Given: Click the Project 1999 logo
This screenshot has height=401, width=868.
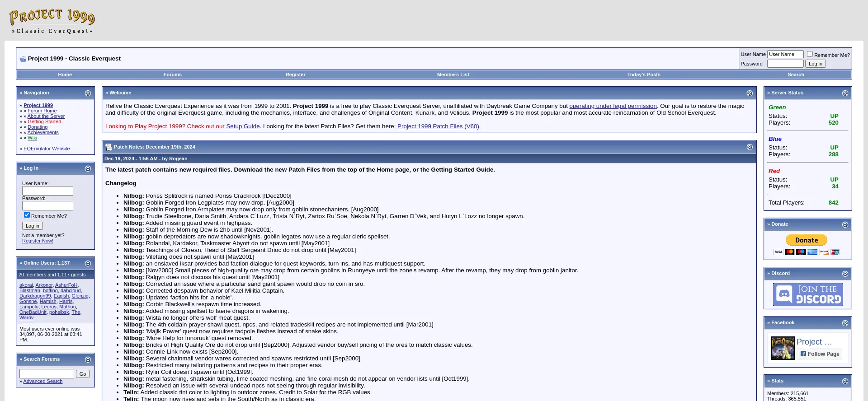Looking at the screenshot, I should coord(52,21).
